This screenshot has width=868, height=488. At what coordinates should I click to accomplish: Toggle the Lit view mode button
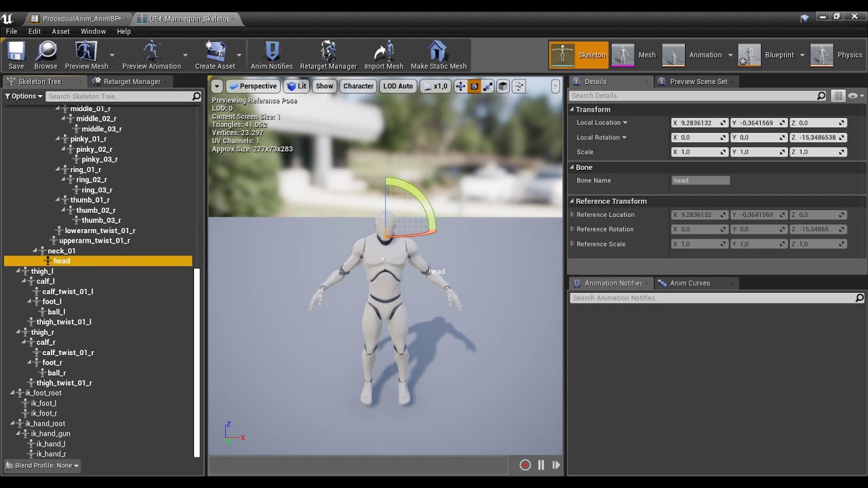(x=296, y=86)
